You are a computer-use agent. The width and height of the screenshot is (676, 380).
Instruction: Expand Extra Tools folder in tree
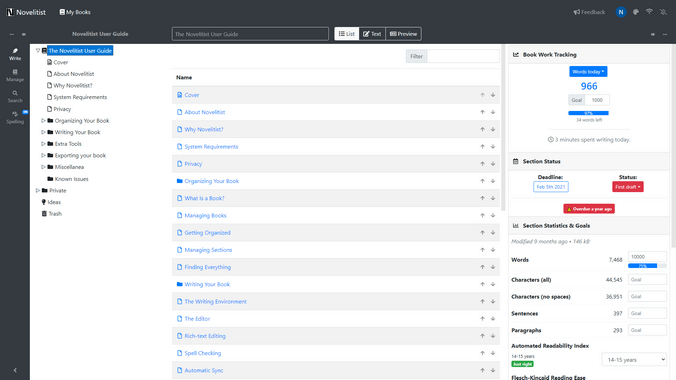pyautogui.click(x=43, y=144)
